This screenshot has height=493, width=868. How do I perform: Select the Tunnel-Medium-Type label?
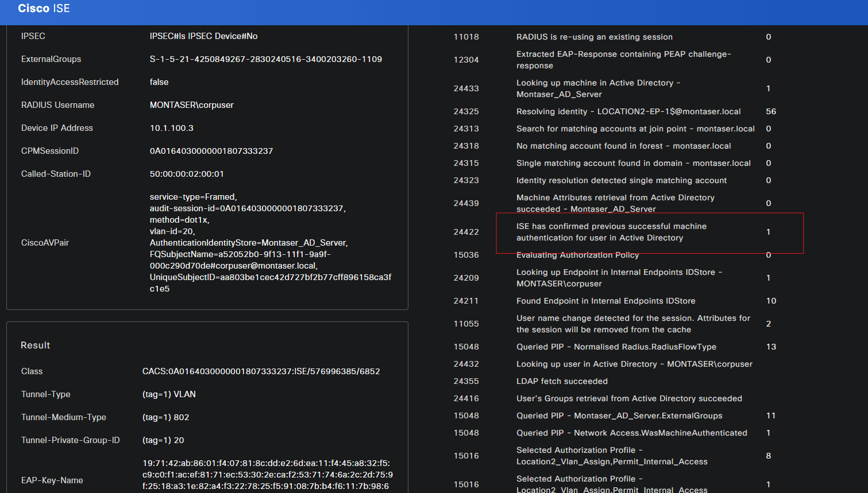point(64,417)
